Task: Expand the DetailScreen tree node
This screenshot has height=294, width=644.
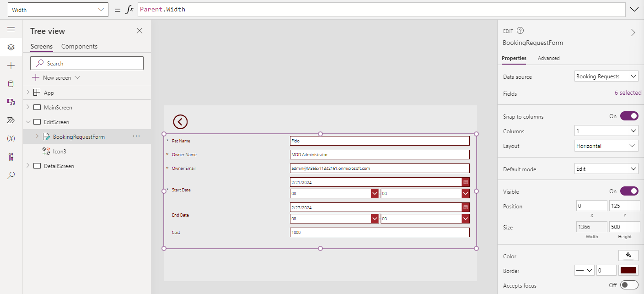Action: (x=28, y=166)
